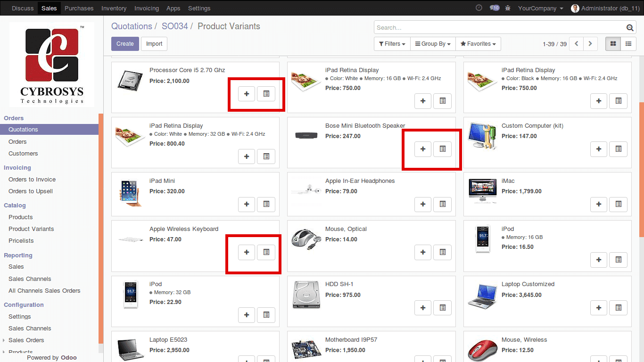Open list icon on Laptop Customized card
Screen dimensions: 644x362
pyautogui.click(x=619, y=308)
